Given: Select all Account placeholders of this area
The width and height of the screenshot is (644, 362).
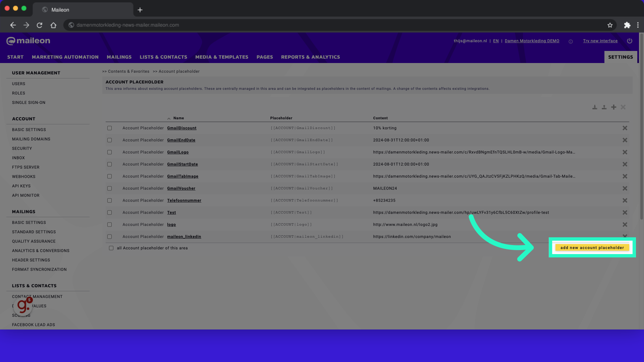Looking at the screenshot, I should coord(111,248).
